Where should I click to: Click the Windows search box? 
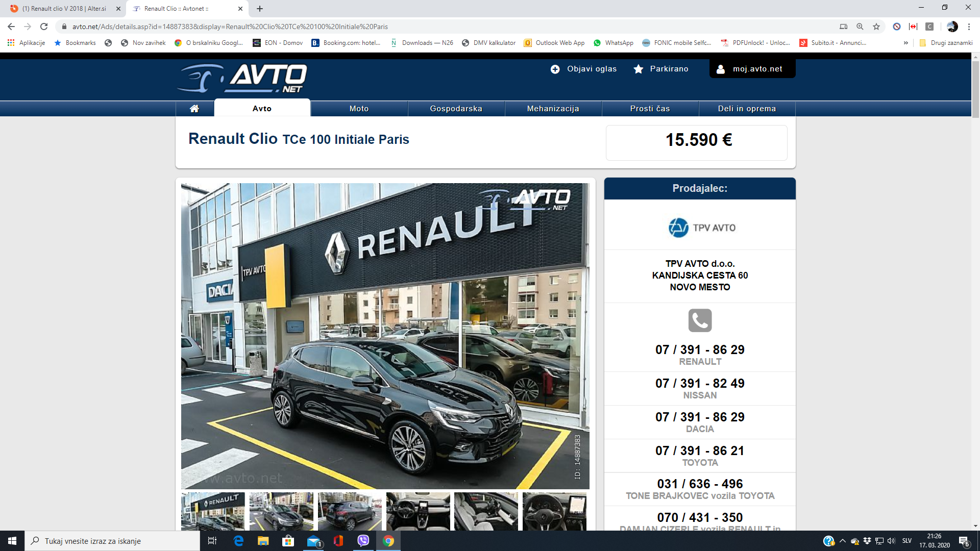(112, 541)
